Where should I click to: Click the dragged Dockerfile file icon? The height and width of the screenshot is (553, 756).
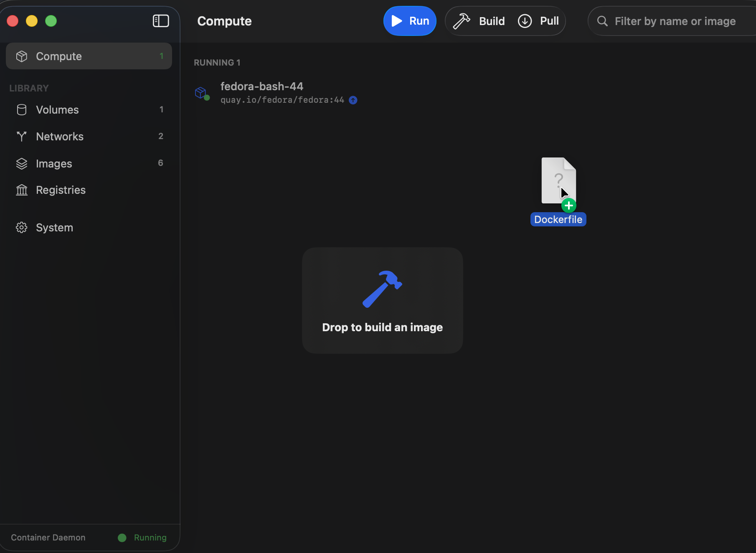click(558, 180)
